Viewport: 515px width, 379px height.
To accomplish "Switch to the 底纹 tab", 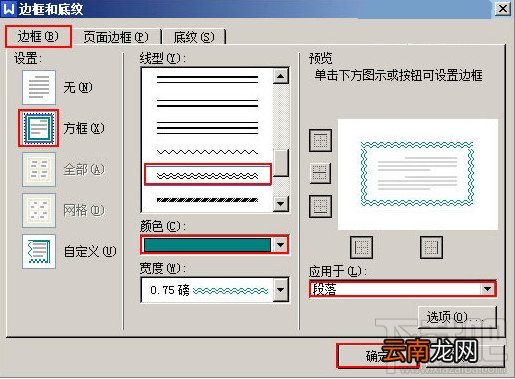I will point(194,37).
